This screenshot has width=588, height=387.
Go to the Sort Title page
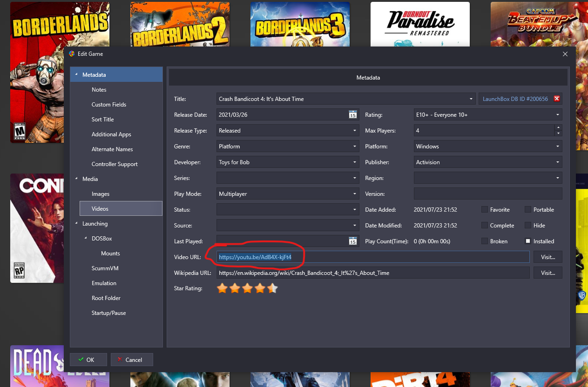point(103,120)
